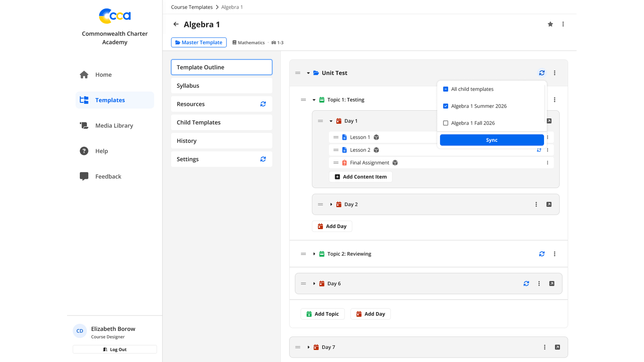Viewport: 644px width, 362px height.
Task: Star the Algebra 1 template as favorite
Action: pyautogui.click(x=550, y=24)
